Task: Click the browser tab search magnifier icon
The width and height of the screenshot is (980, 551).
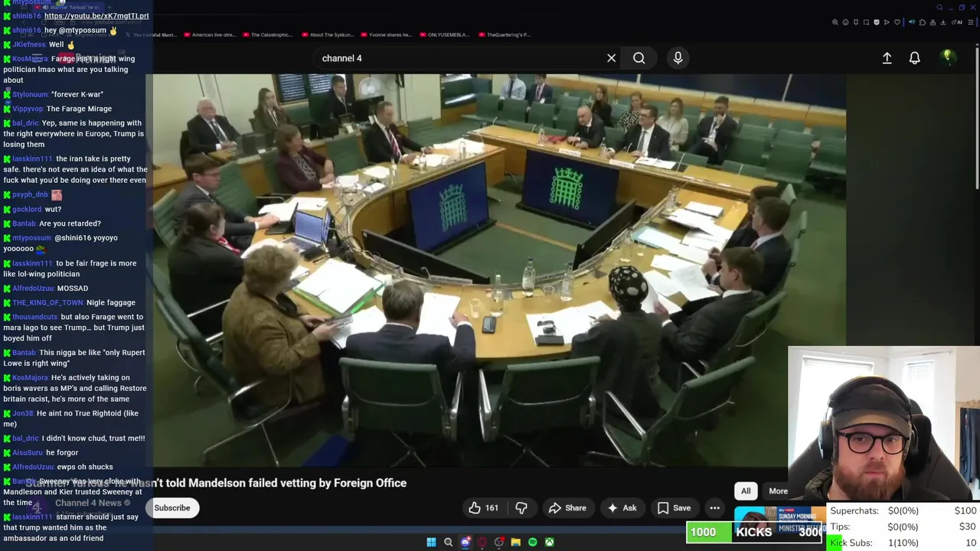Action: 939,8
